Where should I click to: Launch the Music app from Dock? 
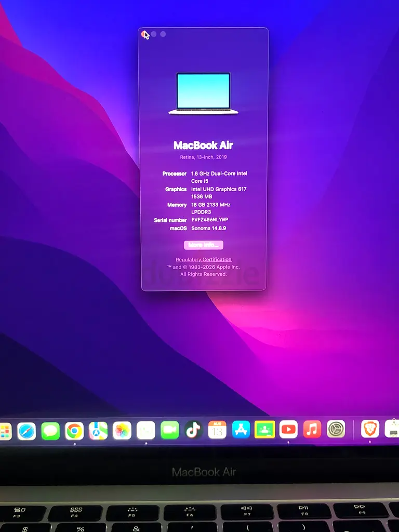[x=312, y=429]
